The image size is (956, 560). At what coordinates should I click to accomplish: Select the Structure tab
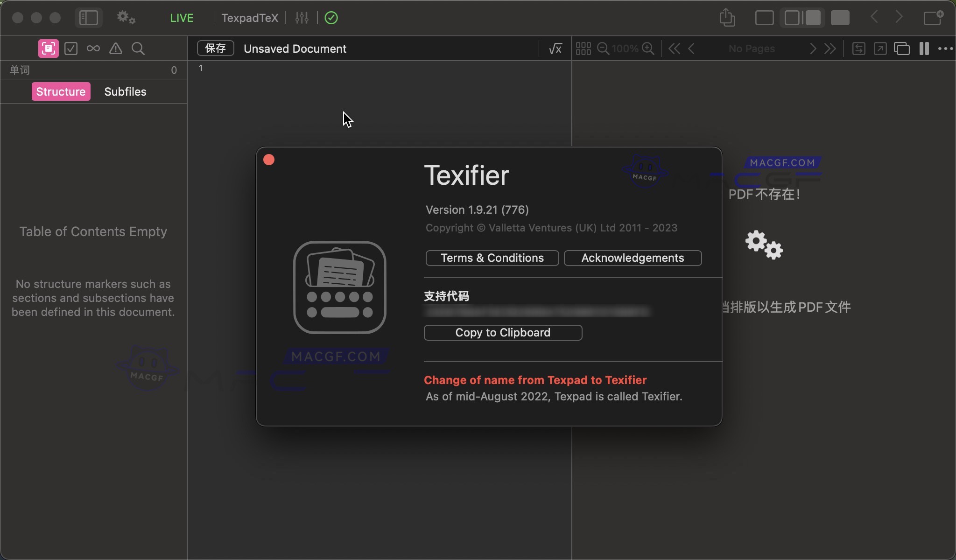61,91
